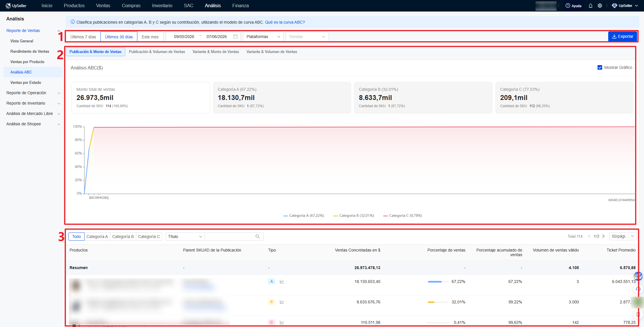Toggle Categoría B yellow legend swatch
The width and height of the screenshot is (644, 327).
pos(336,216)
